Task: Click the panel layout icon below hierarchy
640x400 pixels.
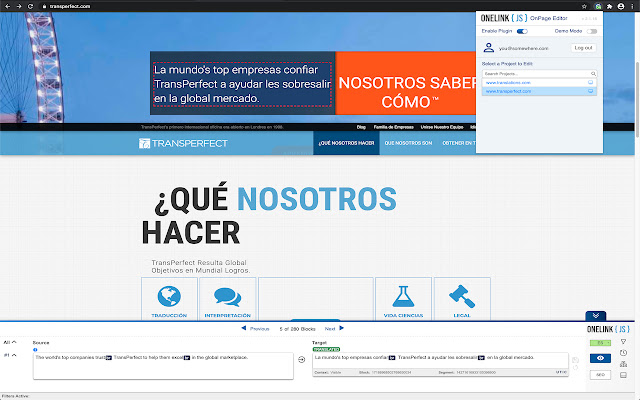Action: pos(623,375)
